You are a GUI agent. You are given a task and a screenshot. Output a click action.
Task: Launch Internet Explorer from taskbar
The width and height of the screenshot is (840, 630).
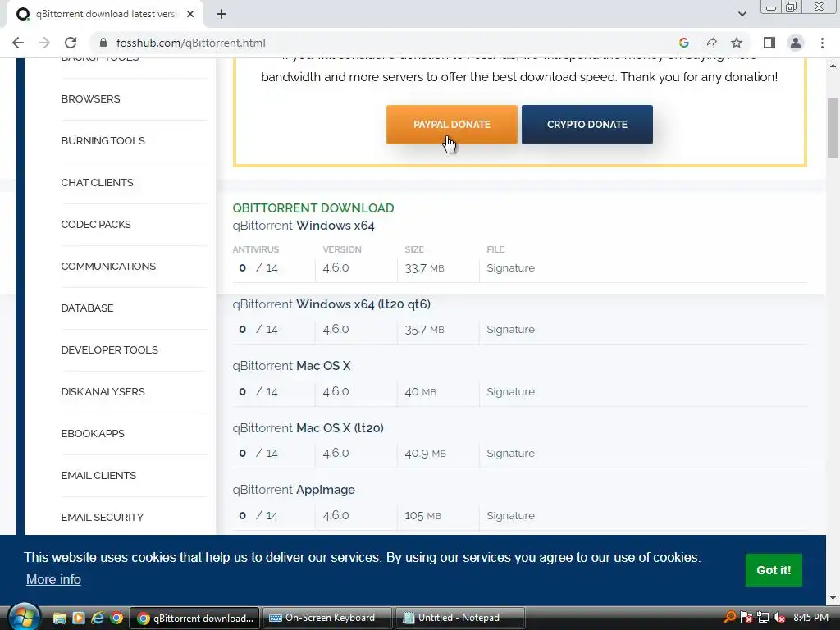click(97, 619)
